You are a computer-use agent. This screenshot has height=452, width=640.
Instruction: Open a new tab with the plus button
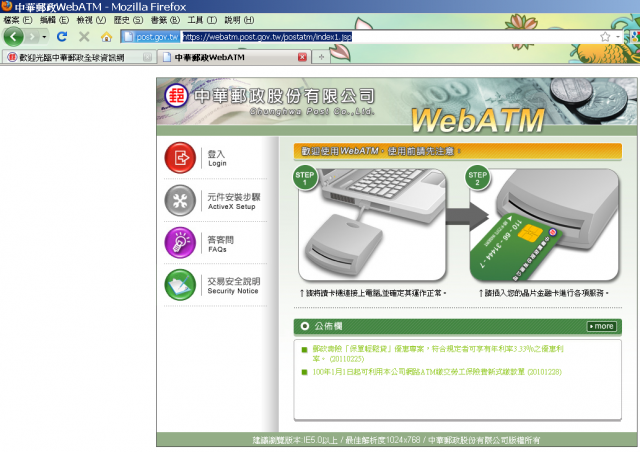pyautogui.click(x=321, y=57)
